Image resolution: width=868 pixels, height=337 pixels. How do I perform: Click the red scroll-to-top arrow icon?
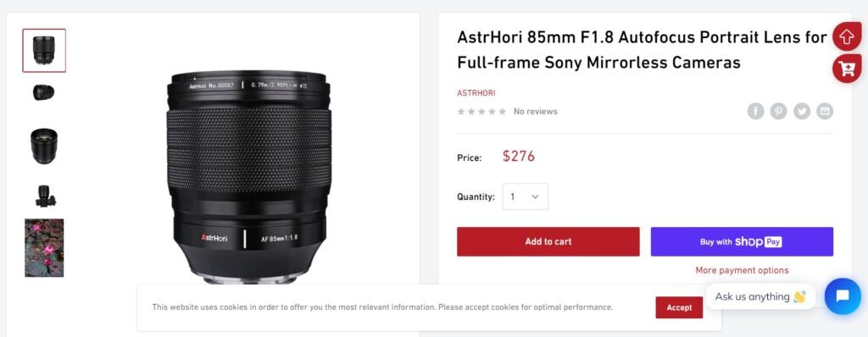pyautogui.click(x=847, y=37)
